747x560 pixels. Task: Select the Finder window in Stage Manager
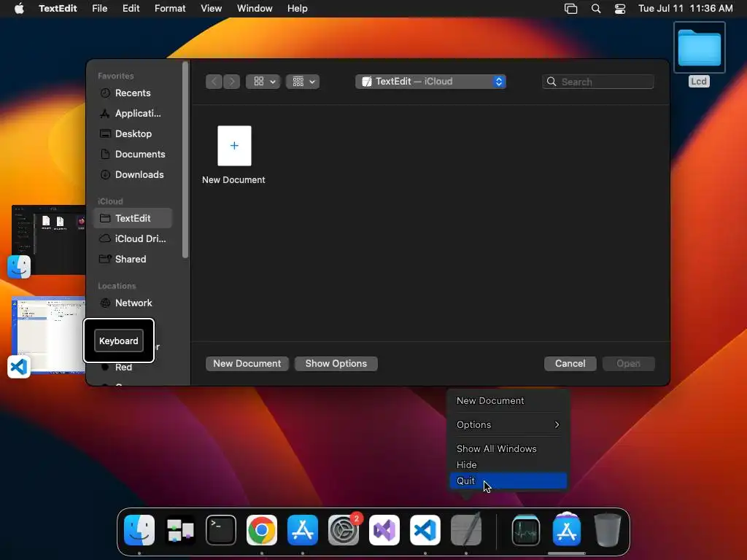(x=48, y=239)
